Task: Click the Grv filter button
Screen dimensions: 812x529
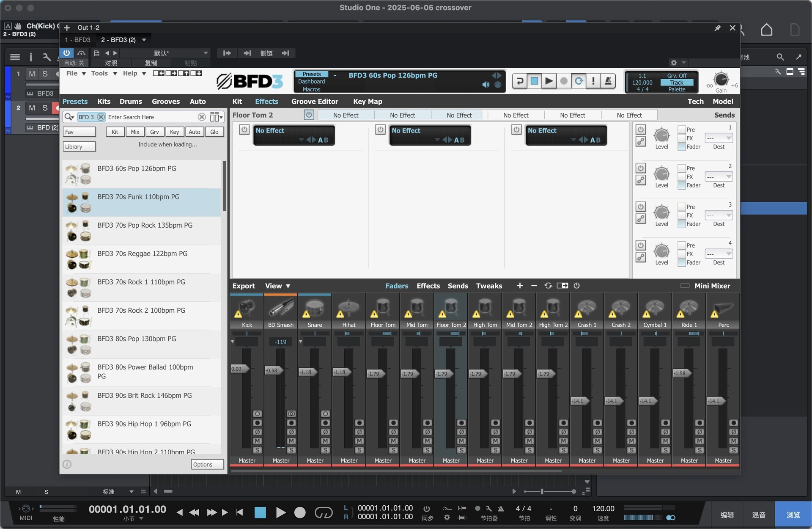Action: [154, 132]
